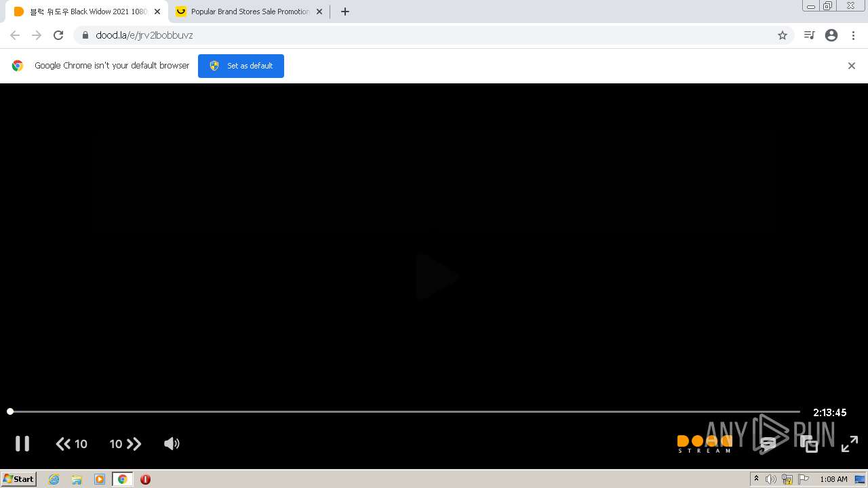
Task: Open the Windows Start menu
Action: (19, 479)
